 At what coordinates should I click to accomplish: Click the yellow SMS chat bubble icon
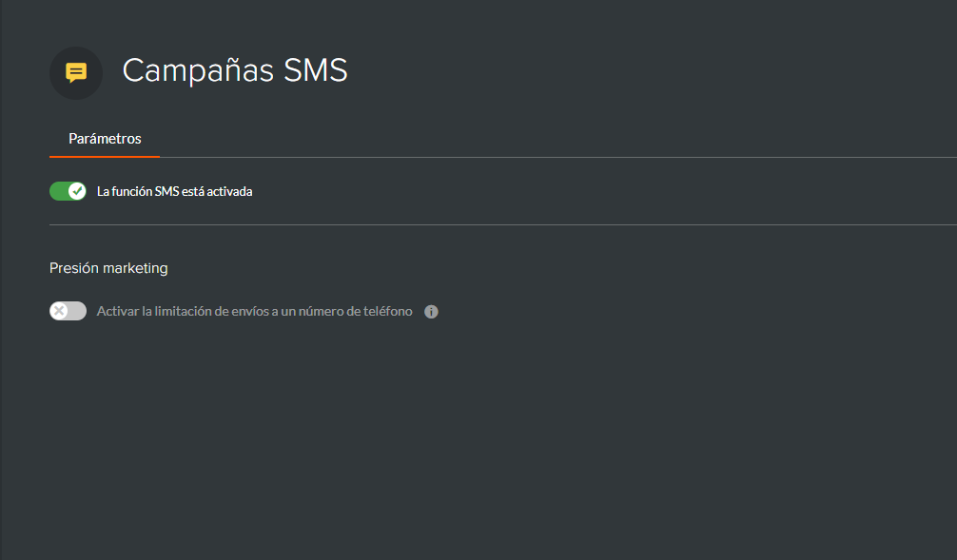pos(76,72)
